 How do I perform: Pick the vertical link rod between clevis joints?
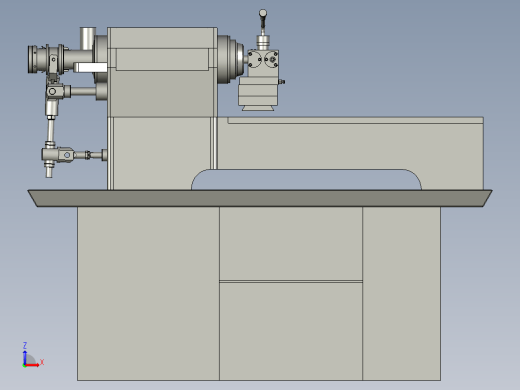[x=50, y=131]
